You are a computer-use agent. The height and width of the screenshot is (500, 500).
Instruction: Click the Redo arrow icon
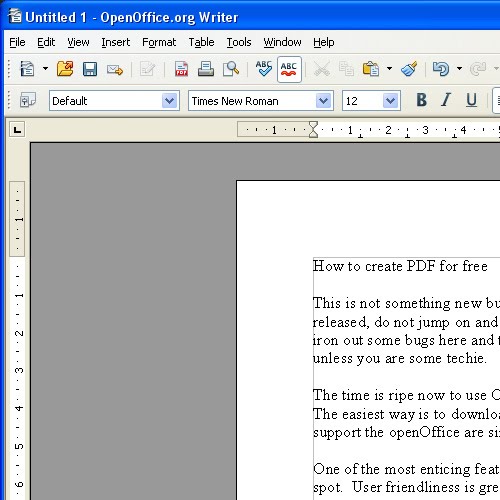tap(478, 69)
